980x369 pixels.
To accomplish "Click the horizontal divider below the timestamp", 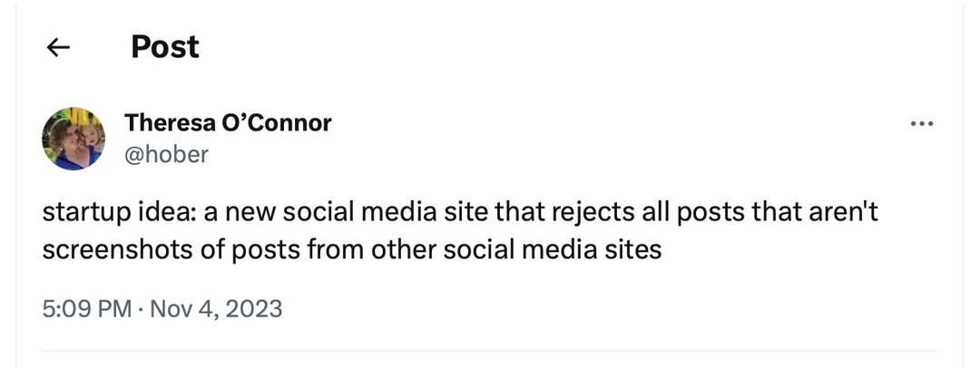I will point(490,351).
